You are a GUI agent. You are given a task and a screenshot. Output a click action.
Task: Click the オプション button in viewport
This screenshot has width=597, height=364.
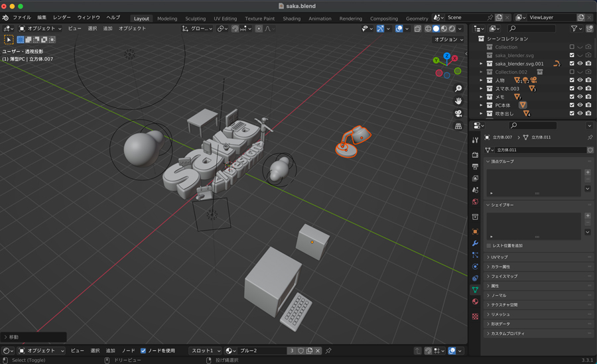448,40
